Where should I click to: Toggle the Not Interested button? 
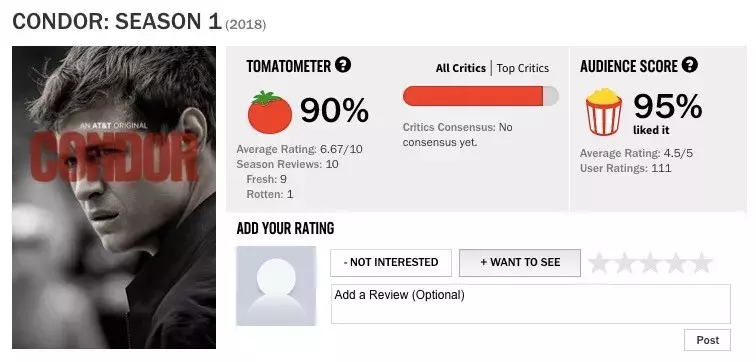391,263
